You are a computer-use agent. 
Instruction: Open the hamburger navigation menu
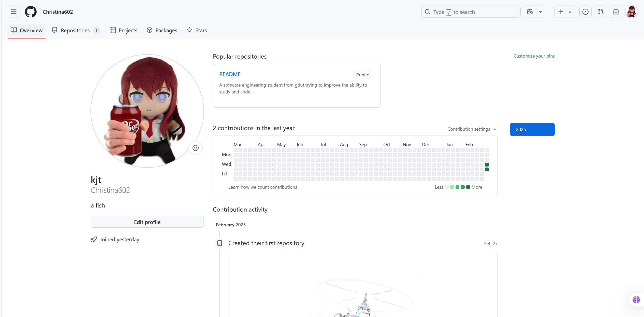(14, 12)
